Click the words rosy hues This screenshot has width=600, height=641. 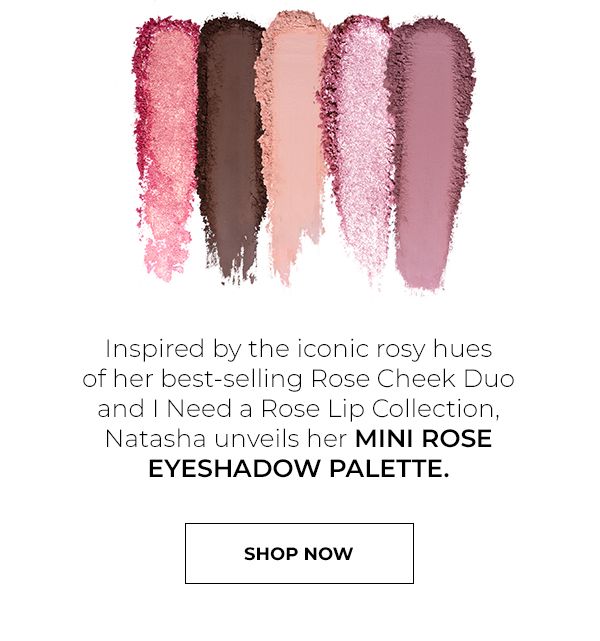434,350
